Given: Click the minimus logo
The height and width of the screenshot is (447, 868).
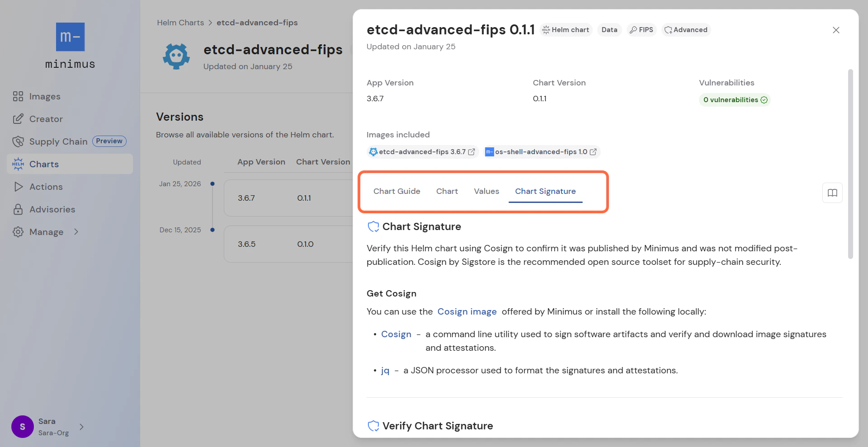Looking at the screenshot, I should [70, 46].
